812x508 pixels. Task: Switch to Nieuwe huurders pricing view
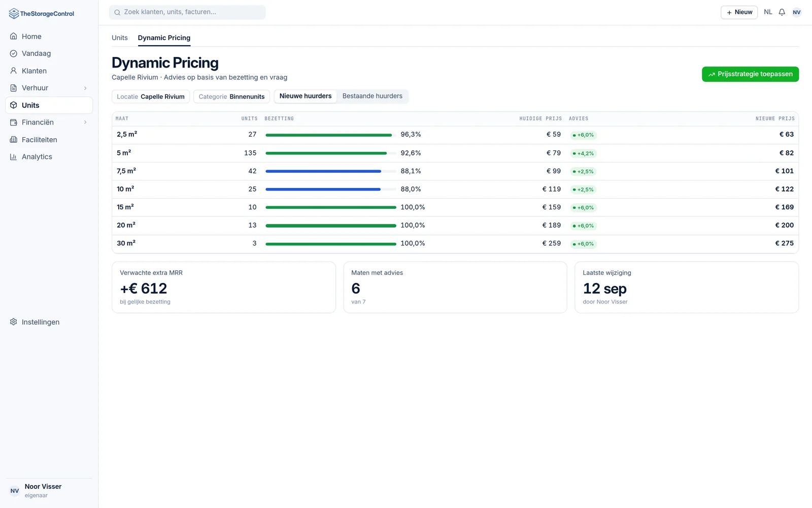tap(306, 96)
